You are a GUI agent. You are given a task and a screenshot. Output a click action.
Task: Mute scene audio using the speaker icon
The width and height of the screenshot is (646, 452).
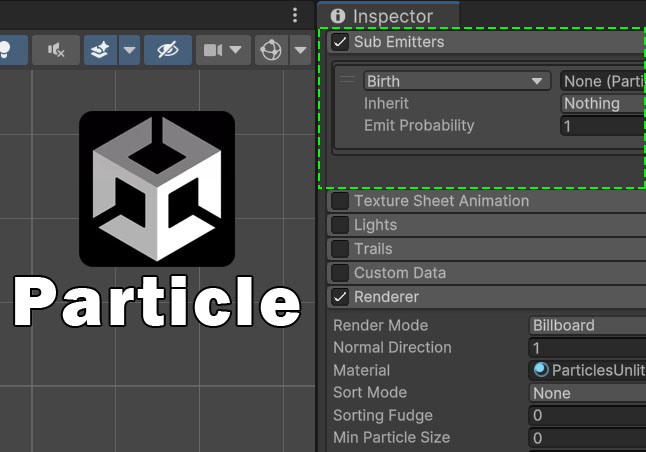click(56, 49)
